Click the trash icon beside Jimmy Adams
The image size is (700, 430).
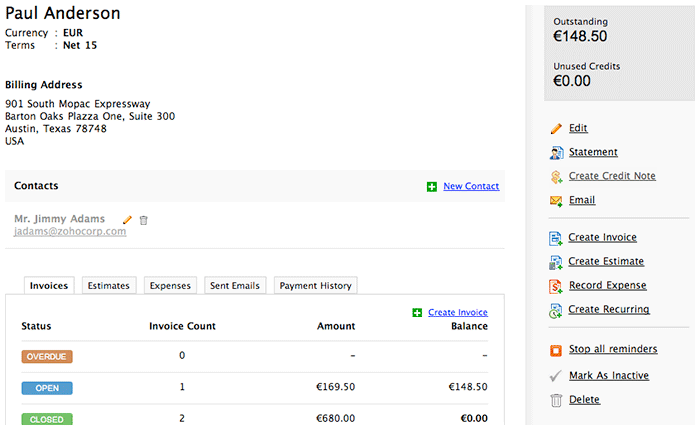[143, 219]
